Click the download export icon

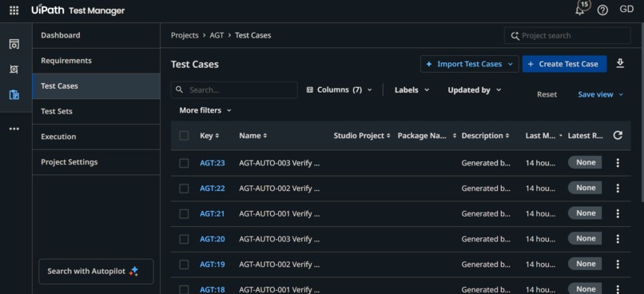620,63
